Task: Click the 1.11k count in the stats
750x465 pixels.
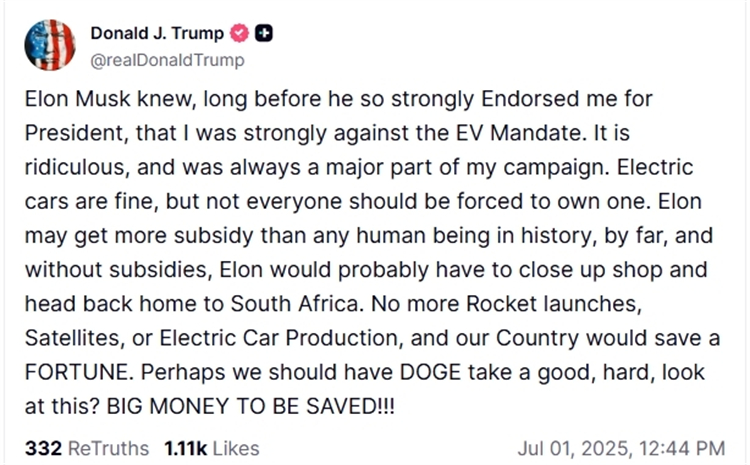Action: (186, 447)
